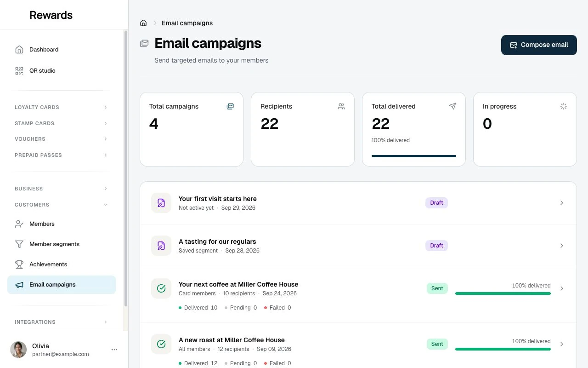Click the Sent badge on A new roast row
588x368 pixels.
pos(437,344)
